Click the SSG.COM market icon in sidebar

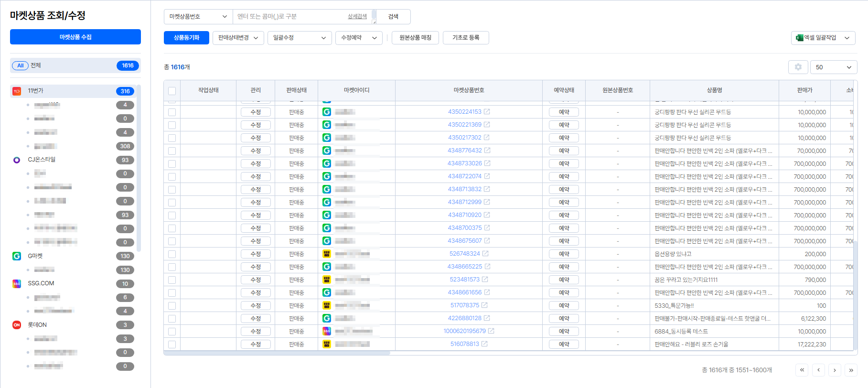pos(17,283)
